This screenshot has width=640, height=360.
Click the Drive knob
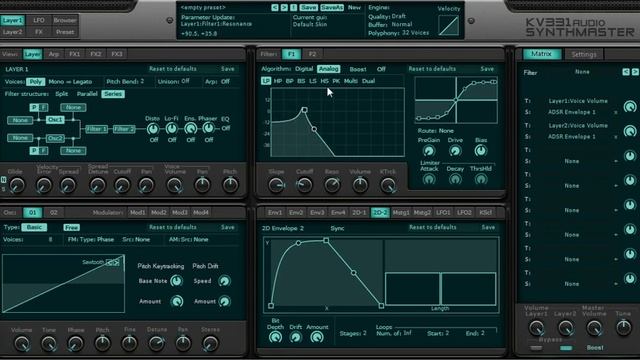coord(455,151)
